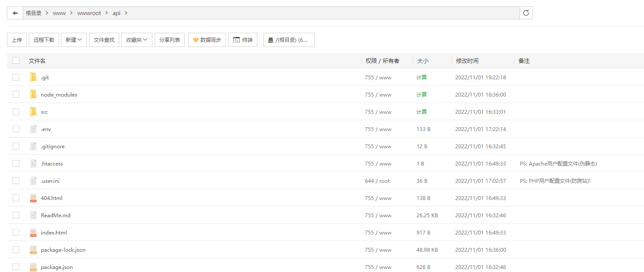Click api in breadcrumb path
This screenshot has width=644, height=272.
[117, 13]
